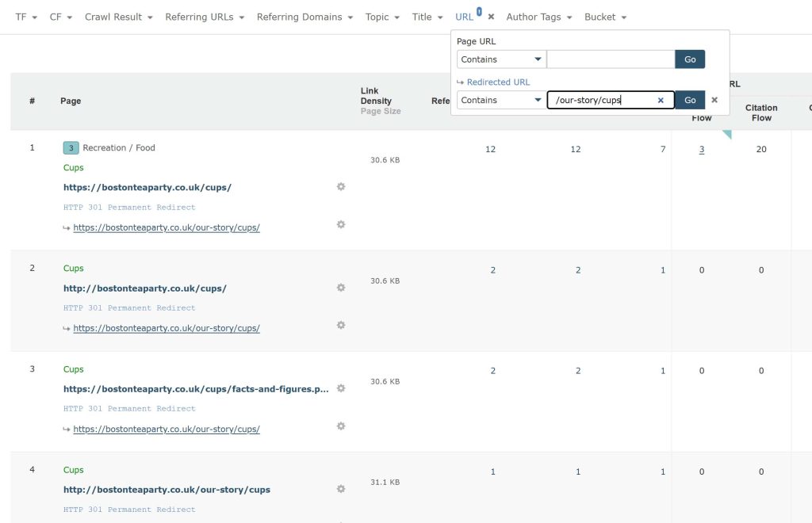Open http://bostonteaparty.co.uk/our-story/cups link
Screen dimensions: 812x523
point(167,490)
